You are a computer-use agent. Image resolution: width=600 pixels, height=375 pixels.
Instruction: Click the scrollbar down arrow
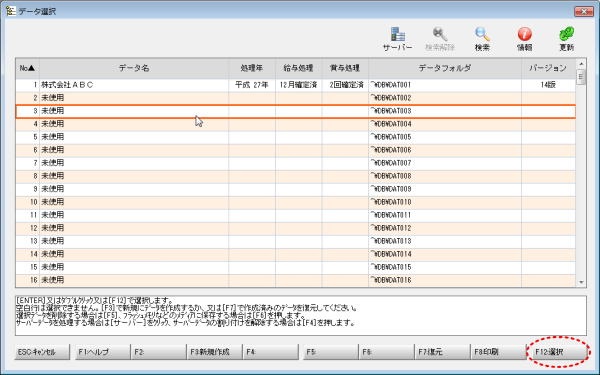pyautogui.click(x=581, y=282)
